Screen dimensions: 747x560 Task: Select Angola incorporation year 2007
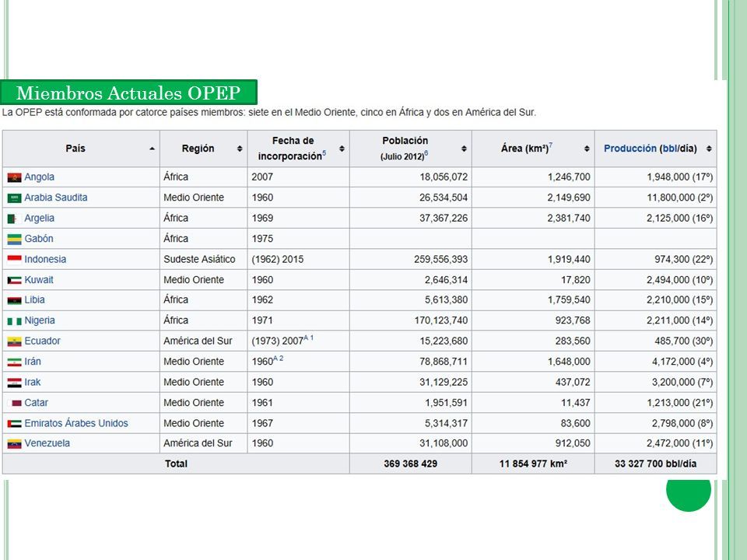[x=262, y=177]
